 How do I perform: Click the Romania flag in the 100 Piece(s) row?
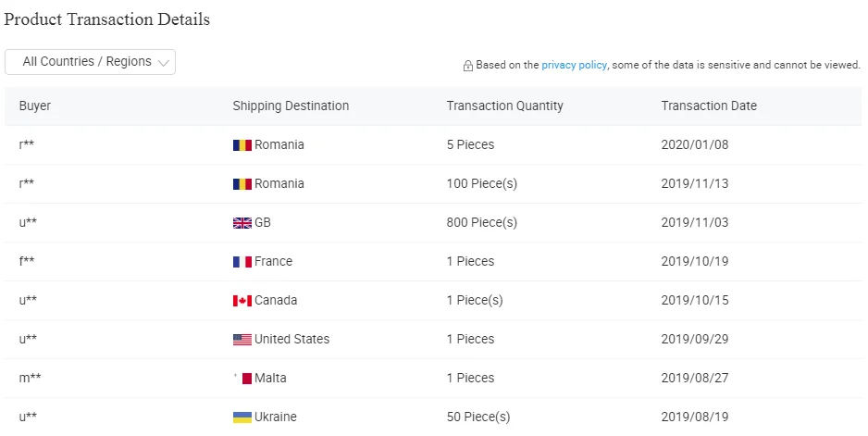tap(242, 184)
